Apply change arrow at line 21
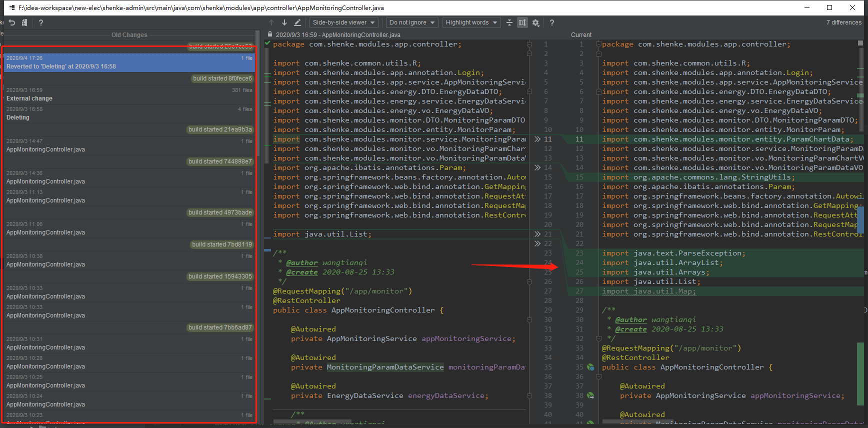Image resolution: width=868 pixels, height=428 pixels. (x=537, y=234)
